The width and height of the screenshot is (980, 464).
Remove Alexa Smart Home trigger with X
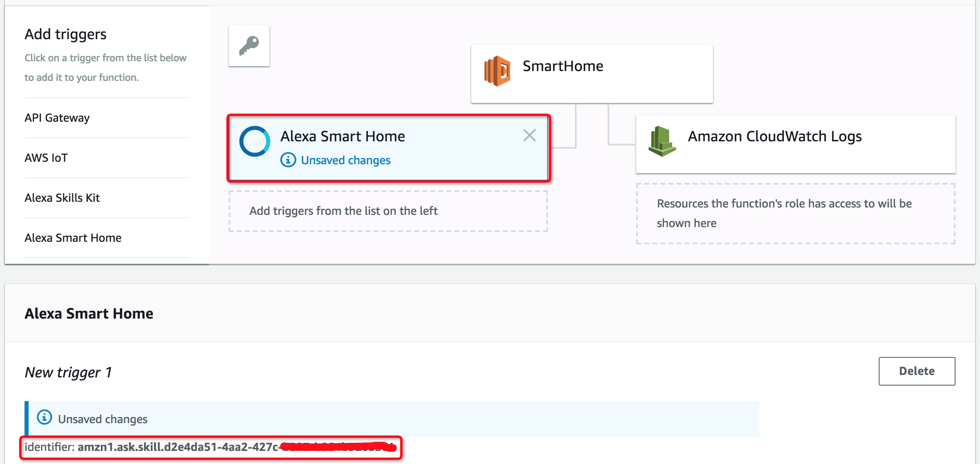(529, 135)
